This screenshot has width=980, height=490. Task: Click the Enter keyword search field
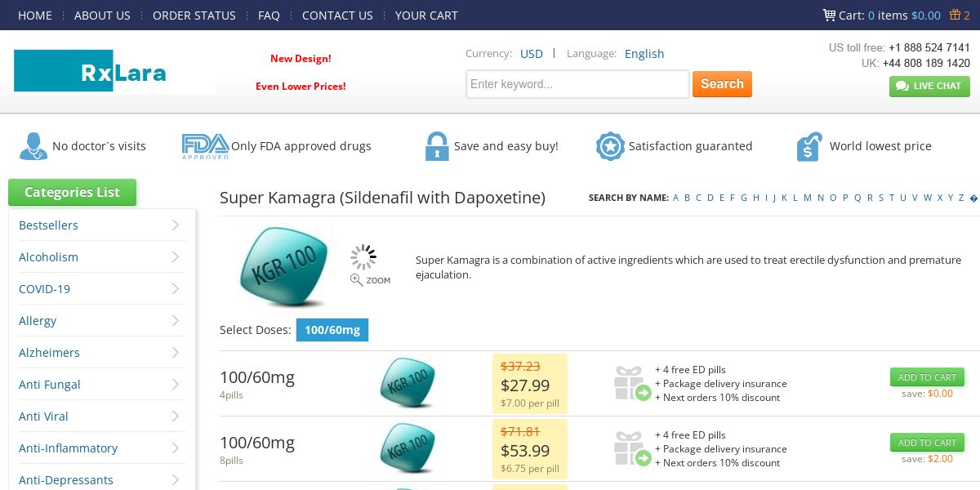577,84
